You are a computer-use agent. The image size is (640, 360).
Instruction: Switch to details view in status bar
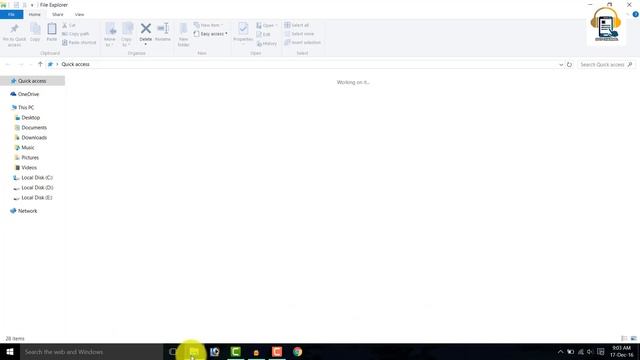tap(624, 338)
